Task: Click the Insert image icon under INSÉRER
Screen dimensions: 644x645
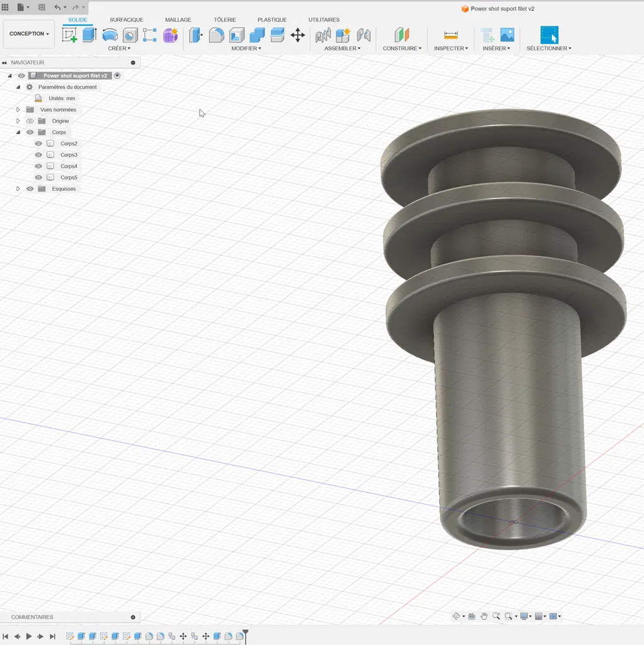Action: pyautogui.click(x=507, y=35)
